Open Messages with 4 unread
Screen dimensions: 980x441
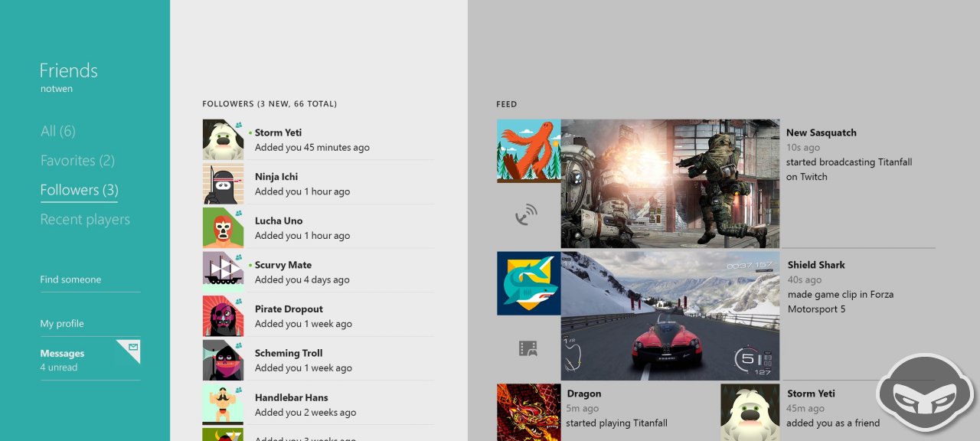click(x=90, y=360)
